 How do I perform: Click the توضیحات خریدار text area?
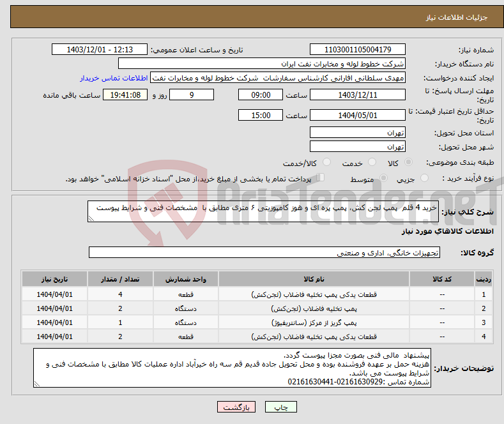coord(232,368)
